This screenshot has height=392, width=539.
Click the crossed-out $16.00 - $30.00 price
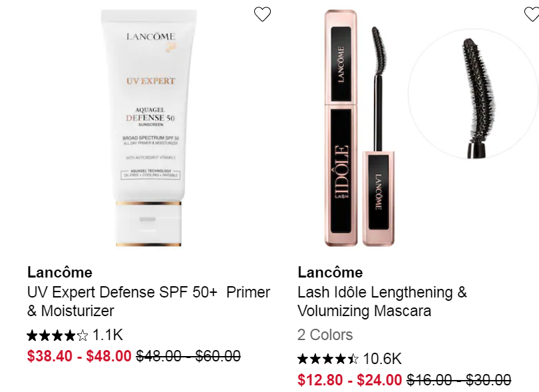pyautogui.click(x=459, y=379)
